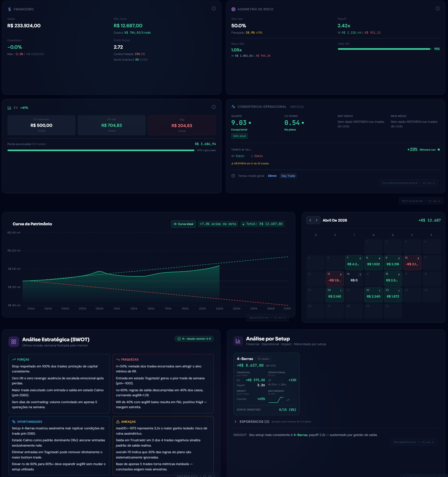Click the Ameaças warning triangle icon

tap(118, 422)
